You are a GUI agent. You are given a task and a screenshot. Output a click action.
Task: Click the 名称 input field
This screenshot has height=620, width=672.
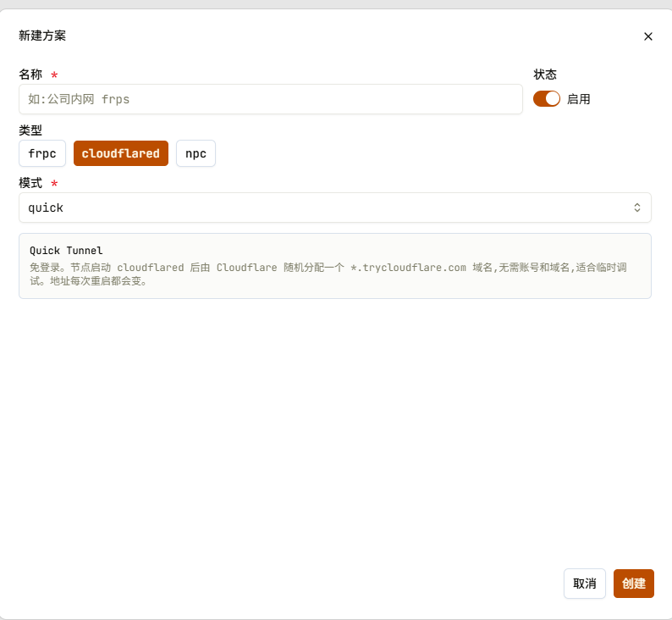(x=271, y=99)
